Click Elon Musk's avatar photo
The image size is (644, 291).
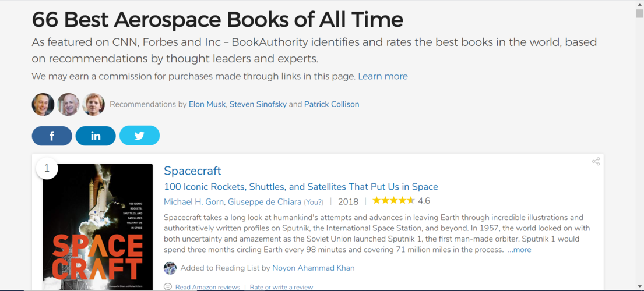[43, 105]
